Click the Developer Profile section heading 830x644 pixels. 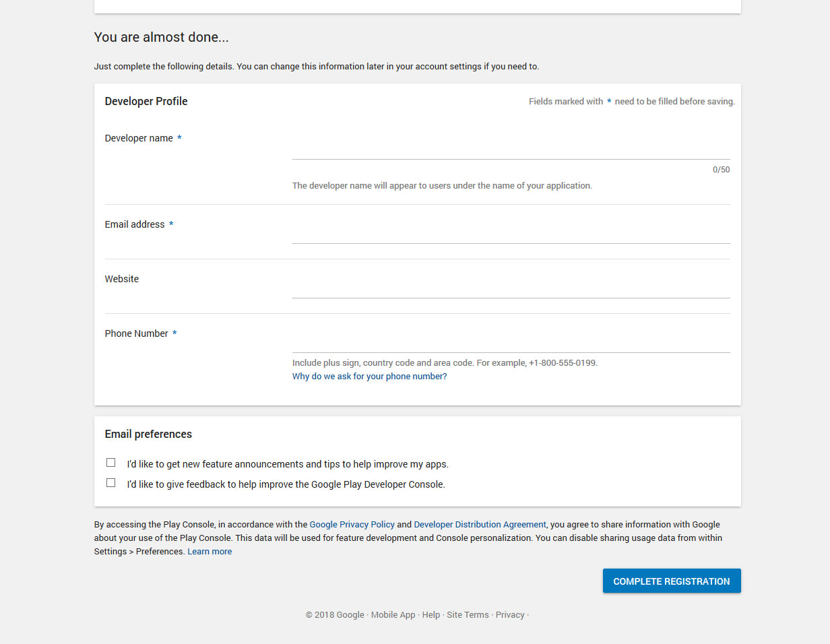(146, 102)
